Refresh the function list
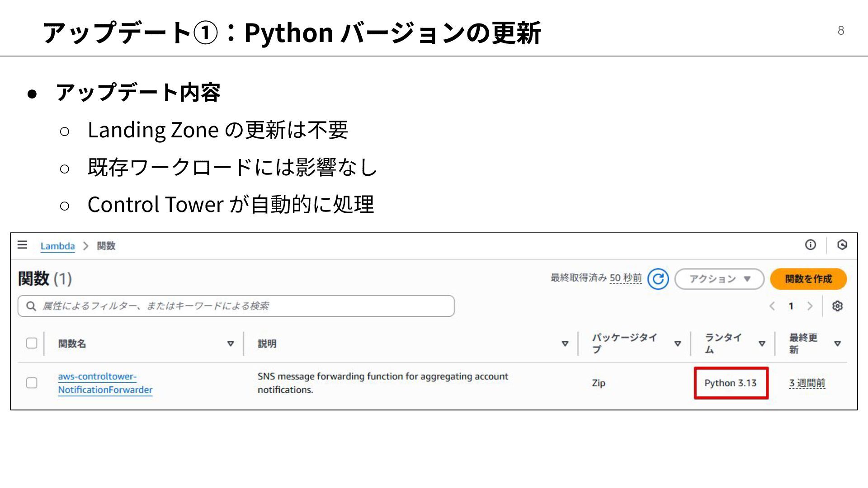The image size is (868, 488). (x=658, y=279)
